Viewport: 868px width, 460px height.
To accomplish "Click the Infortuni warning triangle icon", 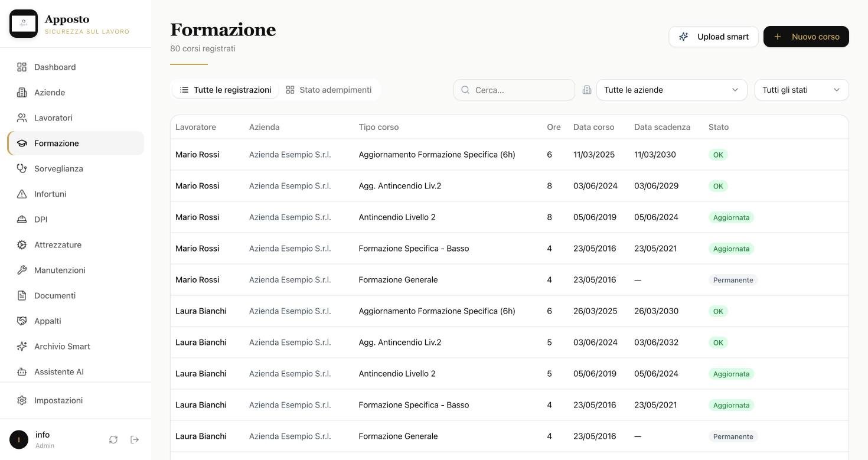I will [22, 194].
